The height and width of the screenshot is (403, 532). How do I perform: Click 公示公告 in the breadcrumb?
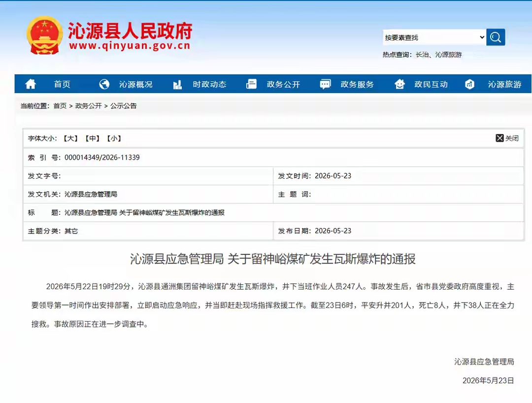[x=124, y=106]
